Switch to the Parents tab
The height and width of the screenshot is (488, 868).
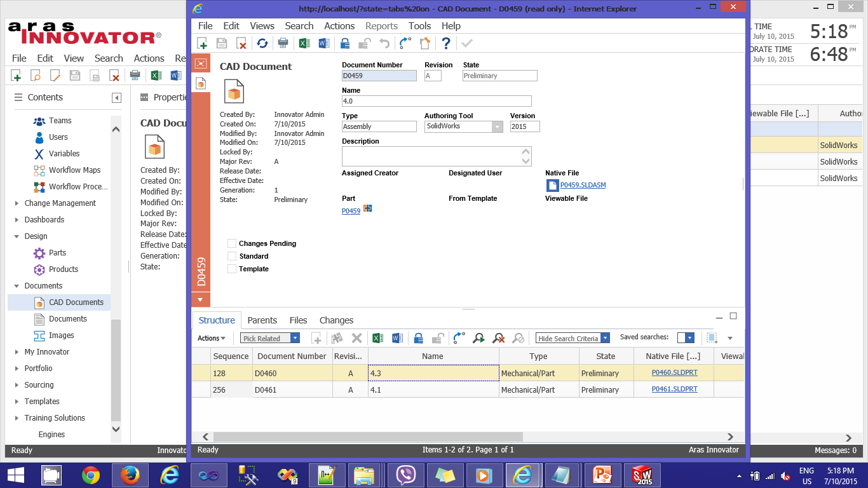pyautogui.click(x=262, y=320)
